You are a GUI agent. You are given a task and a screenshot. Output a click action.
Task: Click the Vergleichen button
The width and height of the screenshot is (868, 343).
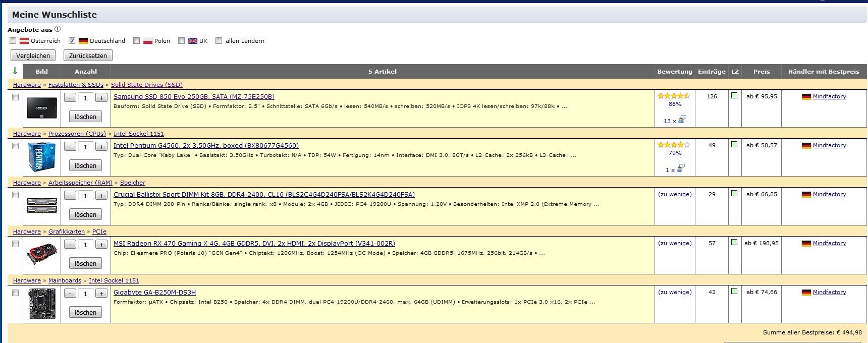[33, 55]
